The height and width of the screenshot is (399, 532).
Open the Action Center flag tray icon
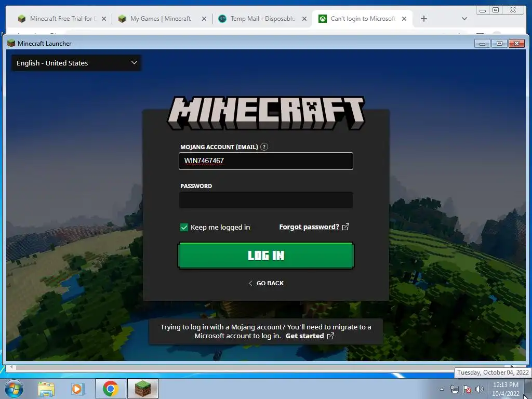467,389
